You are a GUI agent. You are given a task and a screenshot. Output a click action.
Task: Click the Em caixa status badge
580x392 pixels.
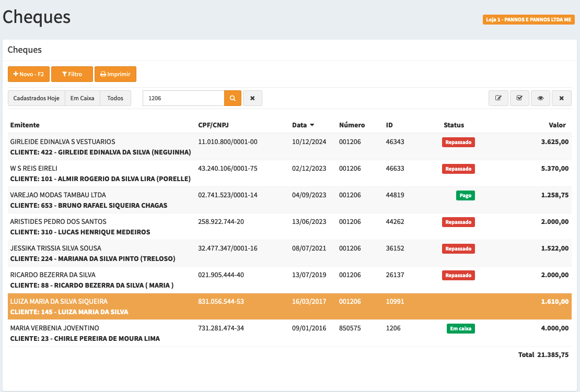(460, 328)
